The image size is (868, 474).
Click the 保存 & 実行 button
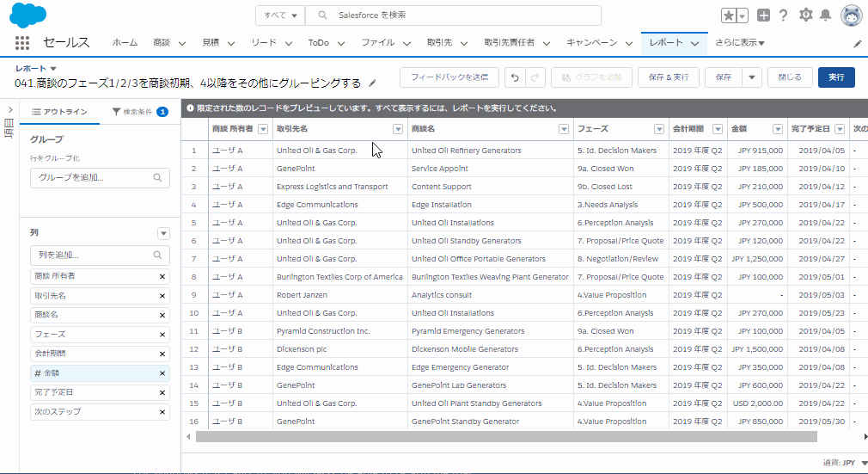pyautogui.click(x=669, y=77)
